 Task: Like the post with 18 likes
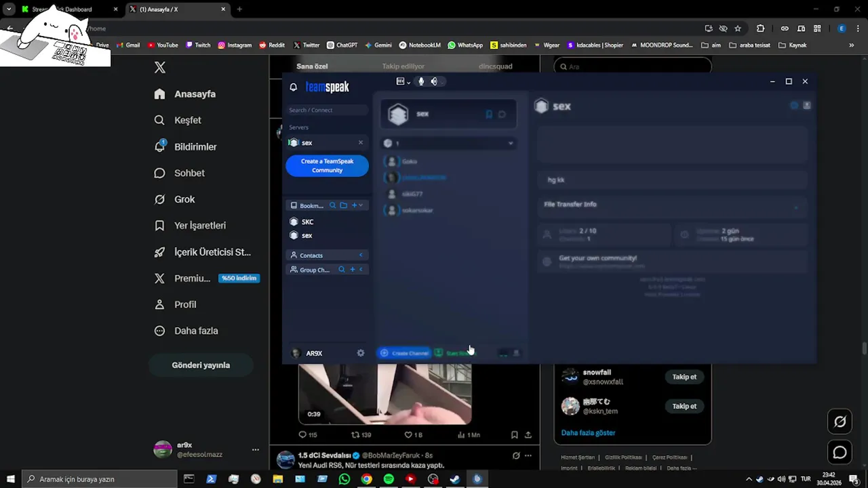(413, 434)
